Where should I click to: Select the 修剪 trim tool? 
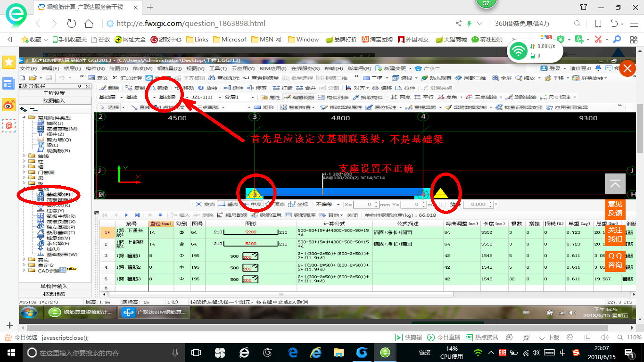click(x=257, y=88)
